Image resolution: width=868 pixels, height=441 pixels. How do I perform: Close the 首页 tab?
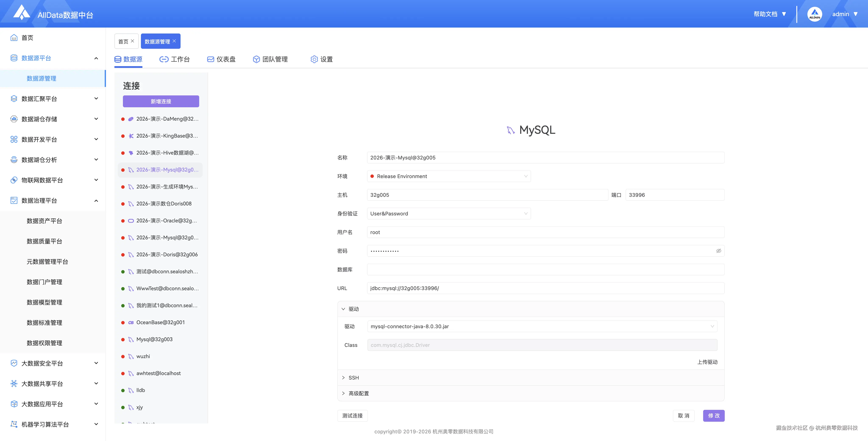(132, 41)
